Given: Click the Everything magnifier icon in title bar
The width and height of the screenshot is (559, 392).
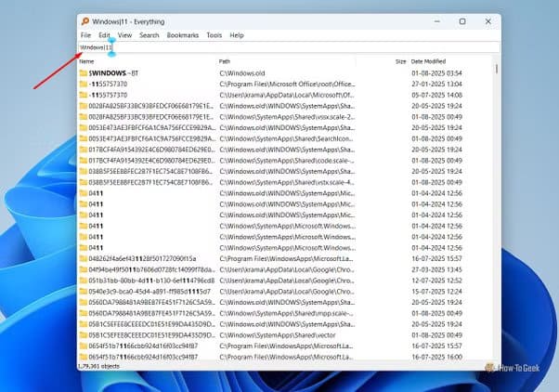Looking at the screenshot, I should click(x=85, y=21).
